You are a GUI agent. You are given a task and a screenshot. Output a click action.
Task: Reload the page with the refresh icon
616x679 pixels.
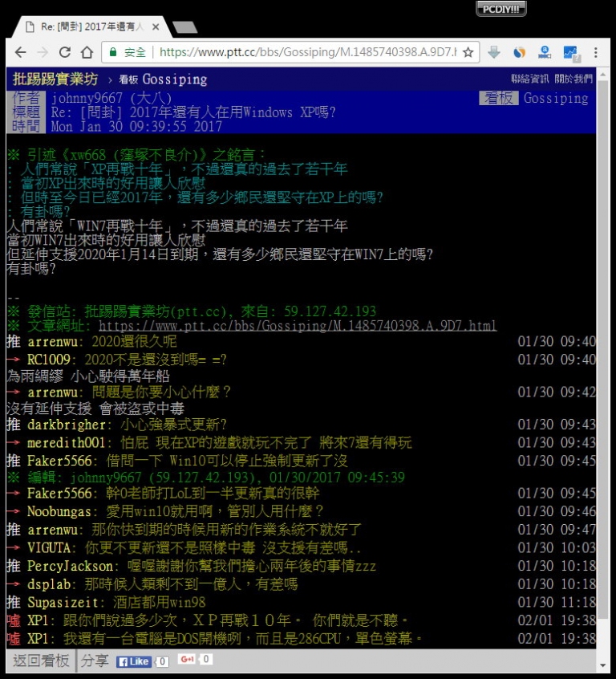65,52
